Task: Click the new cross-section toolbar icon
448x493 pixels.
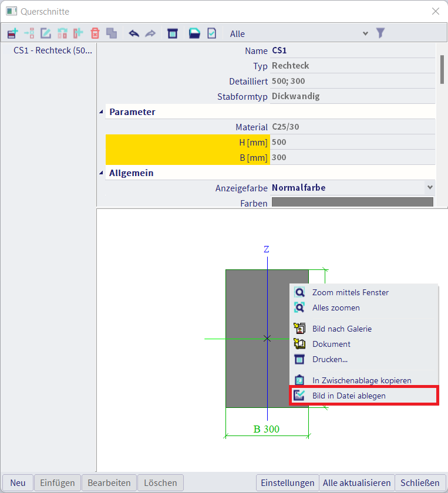Action: (x=12, y=33)
